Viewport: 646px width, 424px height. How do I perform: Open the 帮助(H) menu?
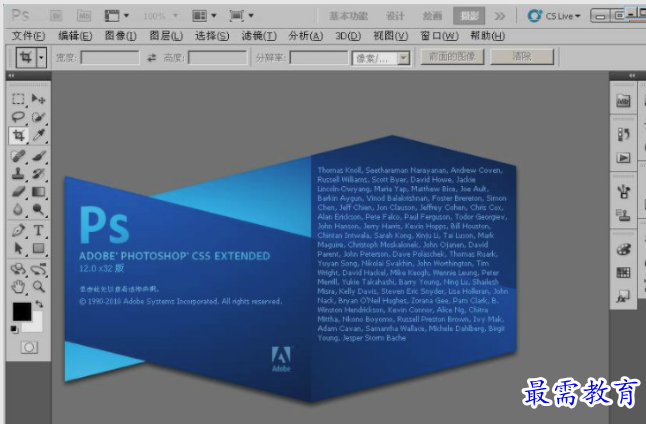487,36
